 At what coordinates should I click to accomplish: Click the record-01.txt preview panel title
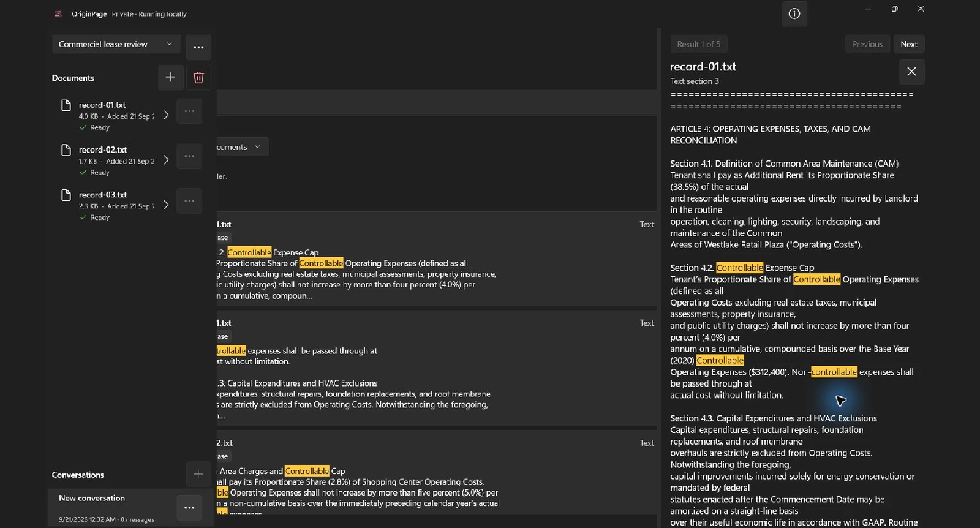click(x=703, y=67)
